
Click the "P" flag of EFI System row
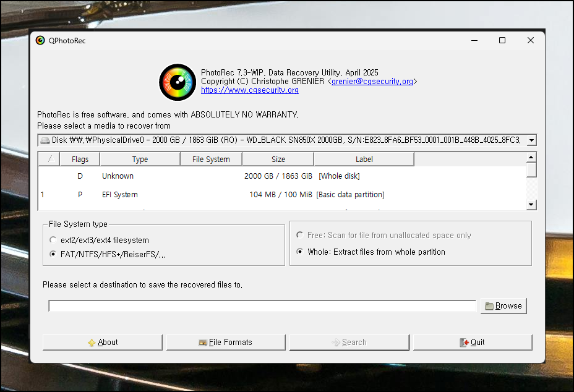[x=80, y=195]
